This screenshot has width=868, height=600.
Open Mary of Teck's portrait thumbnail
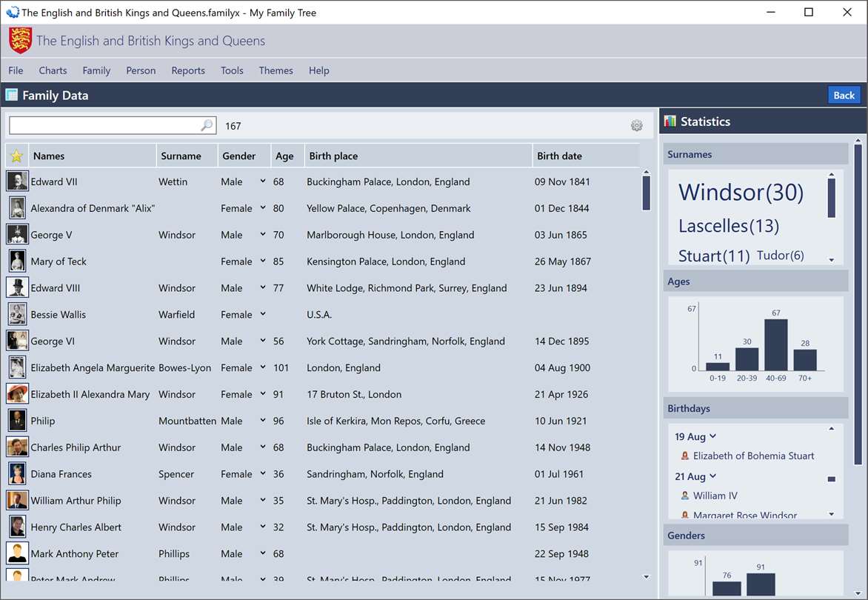coord(17,261)
